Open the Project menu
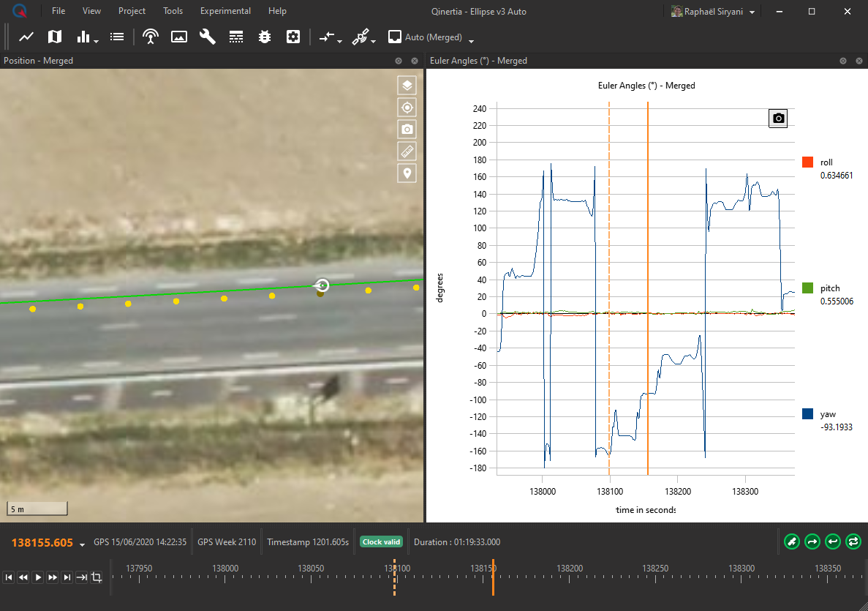Screen dimensions: 868x611 click(x=132, y=11)
